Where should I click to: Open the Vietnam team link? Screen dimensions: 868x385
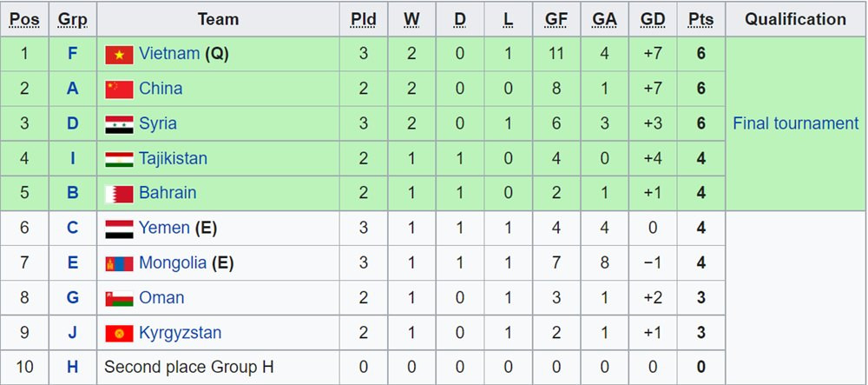169,54
